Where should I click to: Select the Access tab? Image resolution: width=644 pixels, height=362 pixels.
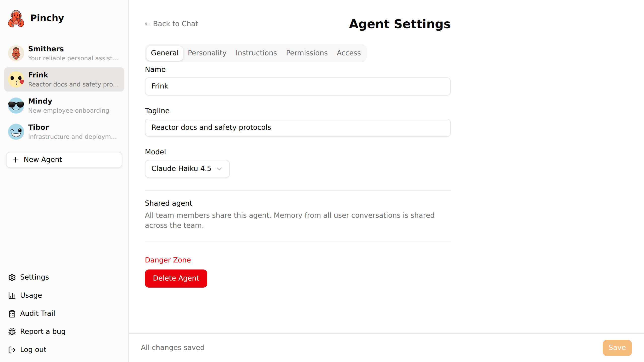click(x=349, y=53)
